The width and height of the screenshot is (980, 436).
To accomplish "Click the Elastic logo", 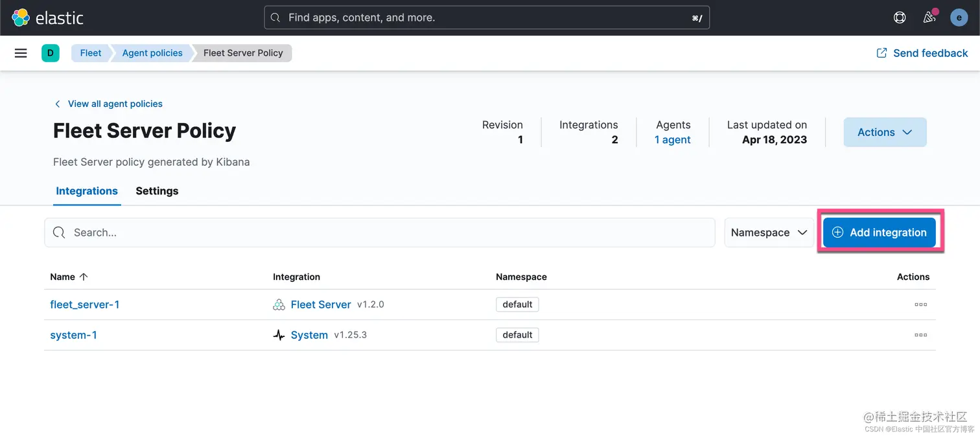I will pos(47,17).
